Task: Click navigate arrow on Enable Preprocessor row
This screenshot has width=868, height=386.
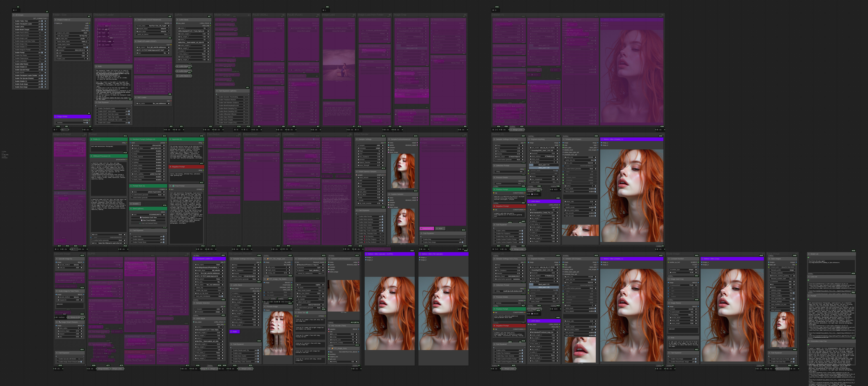Action: 45,58
